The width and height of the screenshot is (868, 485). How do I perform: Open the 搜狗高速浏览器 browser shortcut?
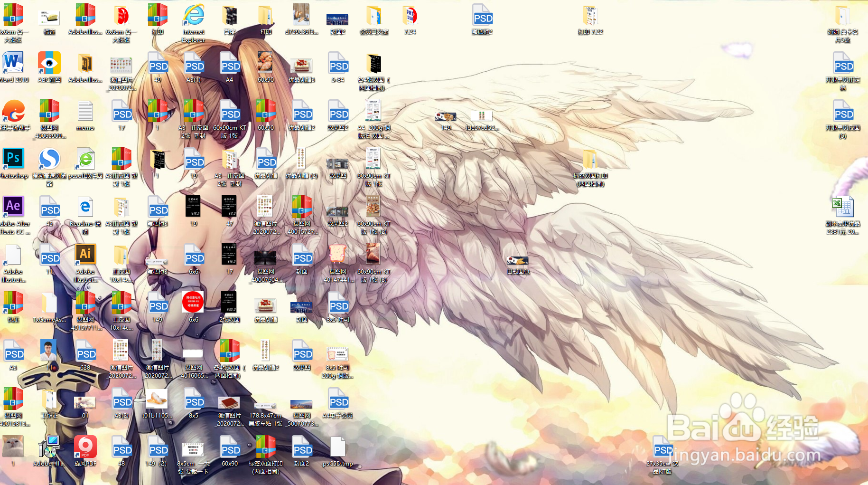[49, 167]
